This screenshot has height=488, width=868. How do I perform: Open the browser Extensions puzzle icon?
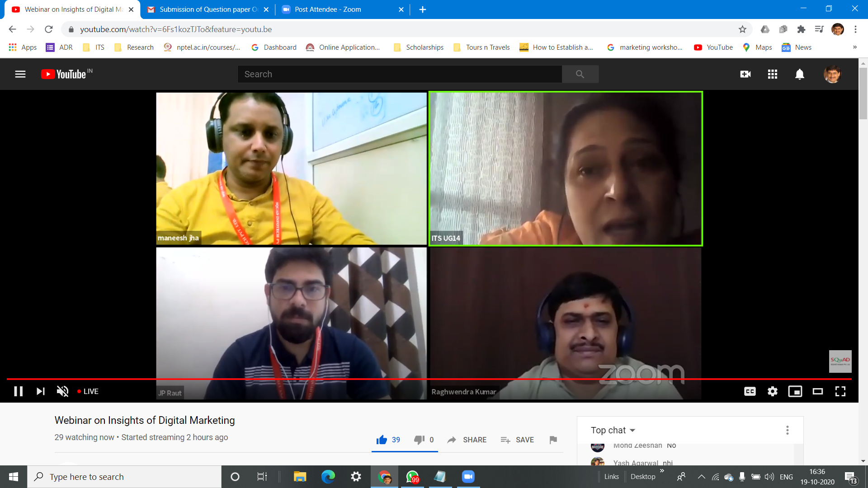click(x=801, y=29)
